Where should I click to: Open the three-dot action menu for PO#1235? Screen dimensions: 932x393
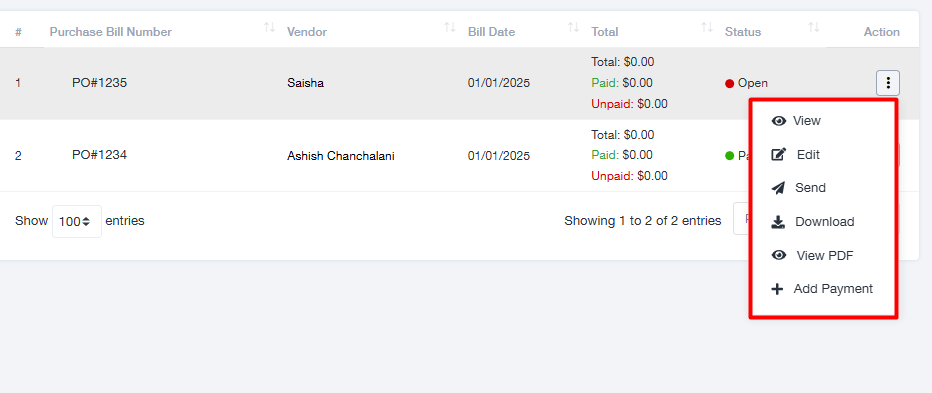click(887, 83)
